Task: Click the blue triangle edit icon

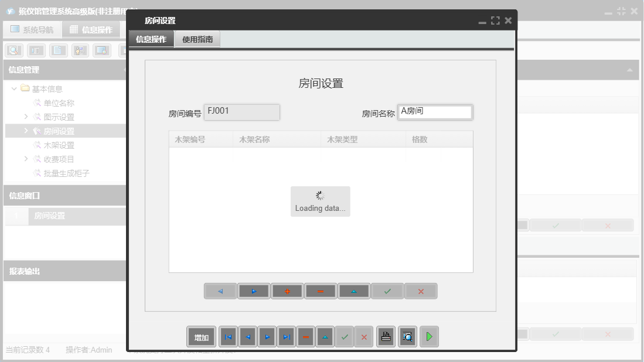Action: tap(354, 291)
